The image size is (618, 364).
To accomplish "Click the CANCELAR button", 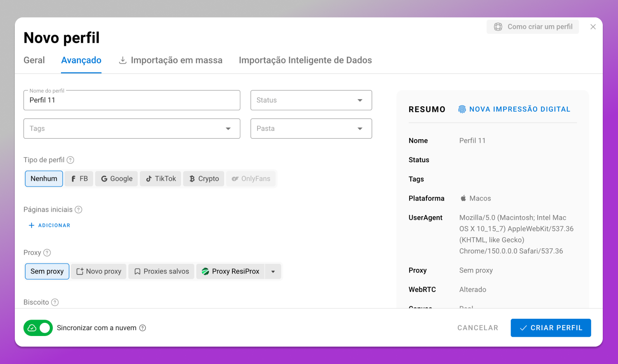I will coord(478,328).
